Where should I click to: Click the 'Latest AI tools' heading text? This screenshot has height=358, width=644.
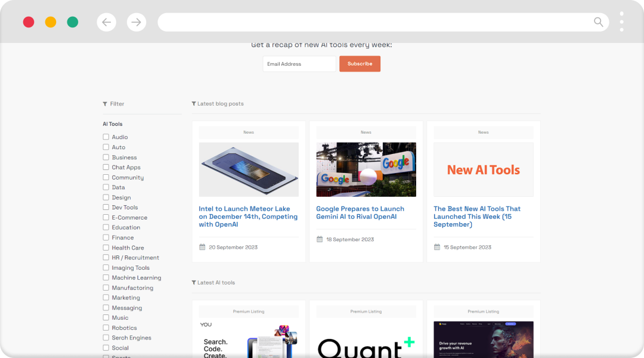click(216, 283)
